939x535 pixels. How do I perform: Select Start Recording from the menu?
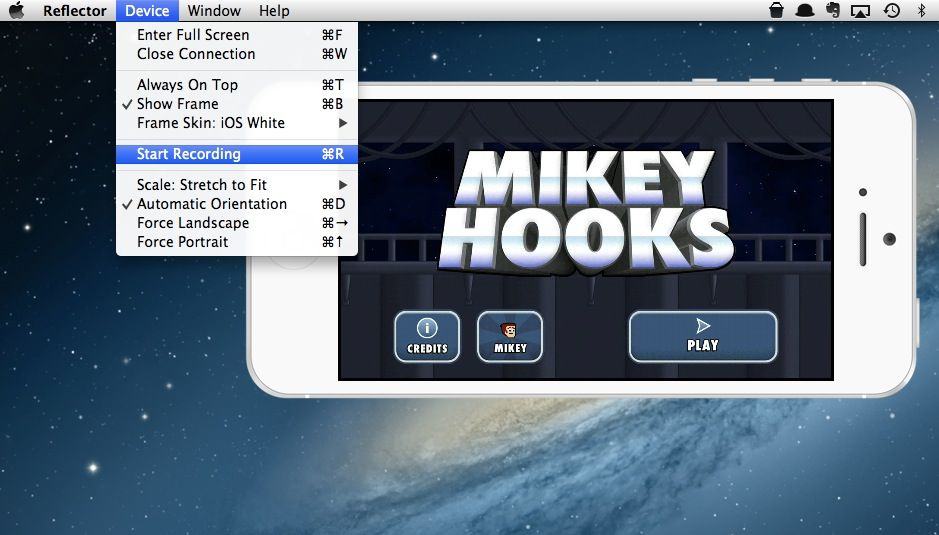tap(189, 154)
